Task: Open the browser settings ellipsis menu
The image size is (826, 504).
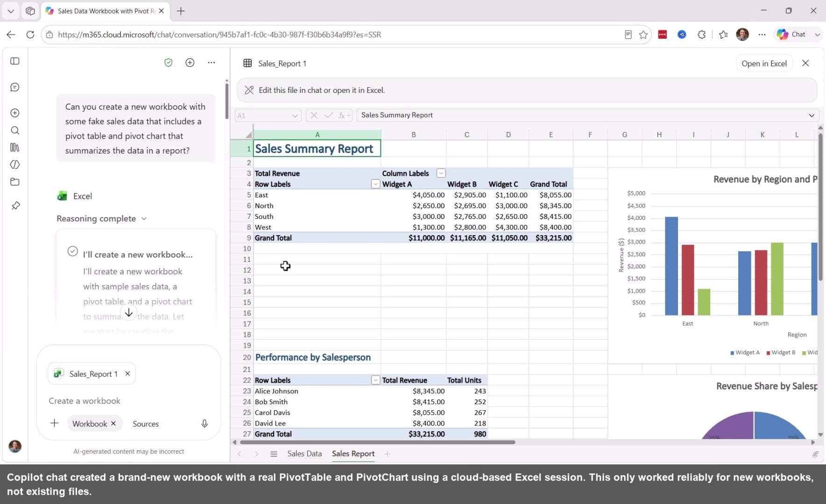Action: 762,35
